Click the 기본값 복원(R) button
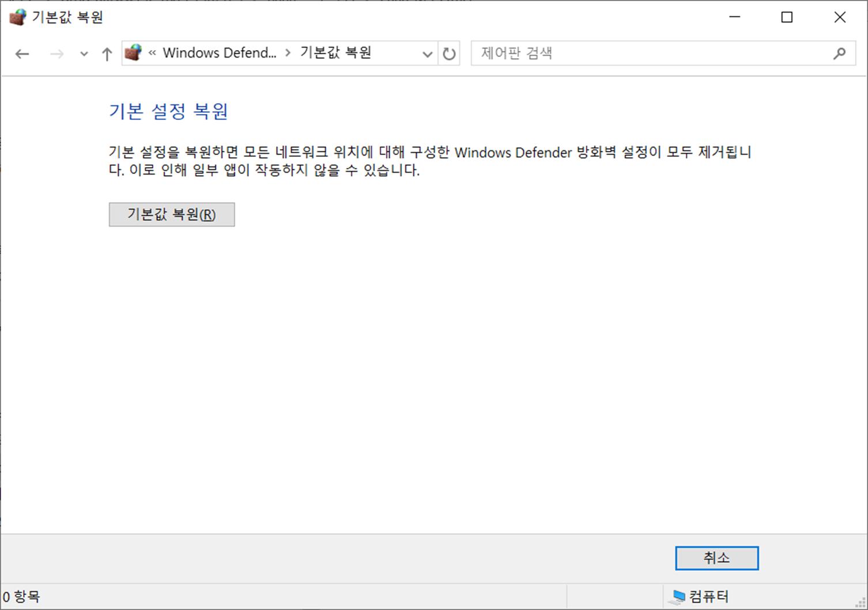This screenshot has height=610, width=868. [172, 214]
